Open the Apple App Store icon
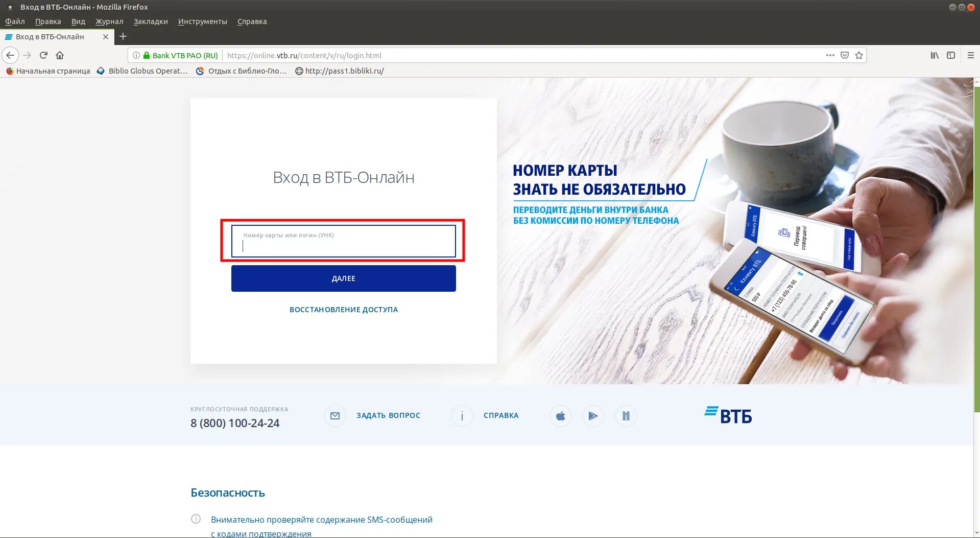 (561, 416)
